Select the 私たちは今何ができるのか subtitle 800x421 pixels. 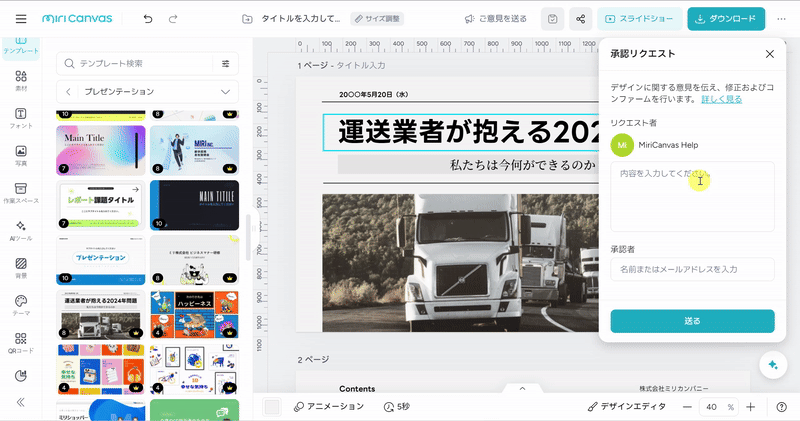523,165
